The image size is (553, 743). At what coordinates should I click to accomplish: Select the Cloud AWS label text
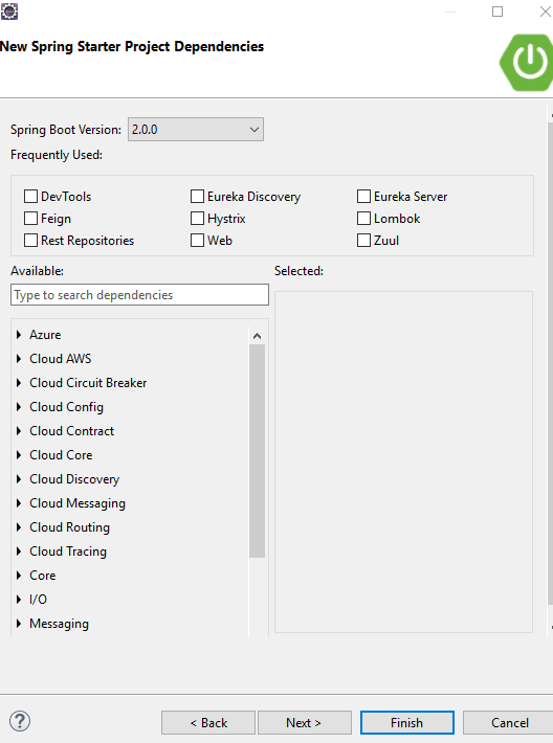(60, 359)
